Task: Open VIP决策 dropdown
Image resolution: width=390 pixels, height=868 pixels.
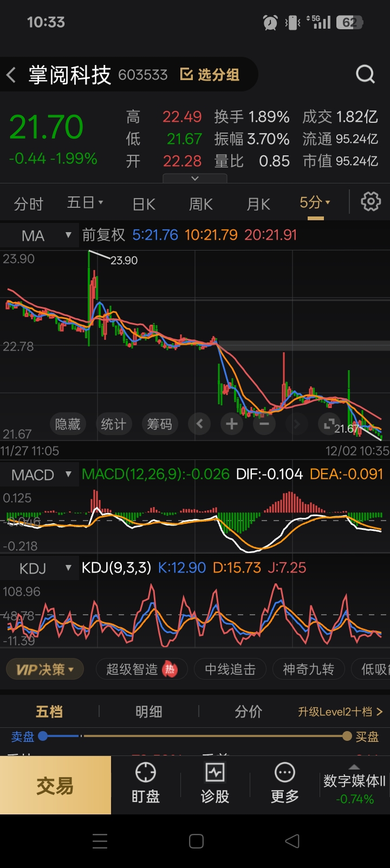Action: click(44, 669)
